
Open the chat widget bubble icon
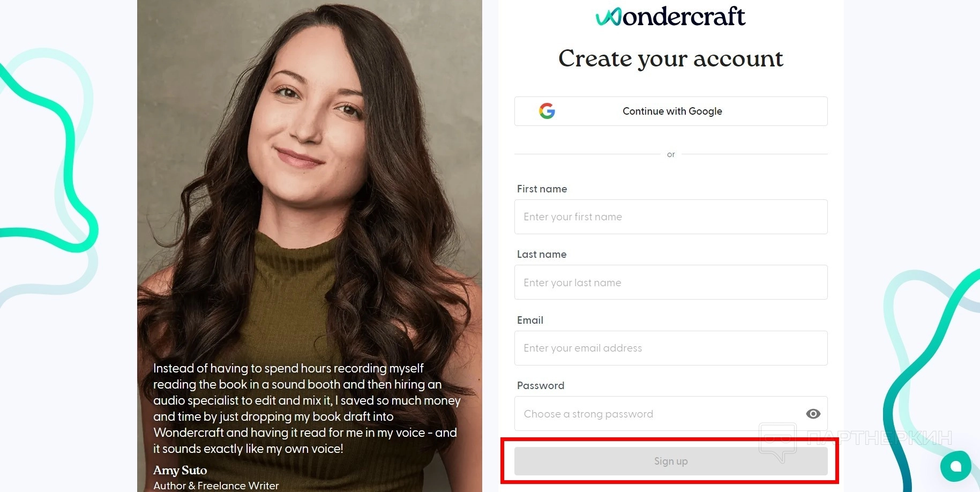955,466
